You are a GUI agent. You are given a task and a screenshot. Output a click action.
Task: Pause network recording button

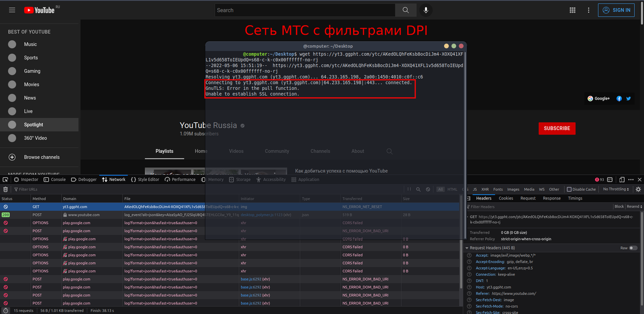tap(409, 189)
